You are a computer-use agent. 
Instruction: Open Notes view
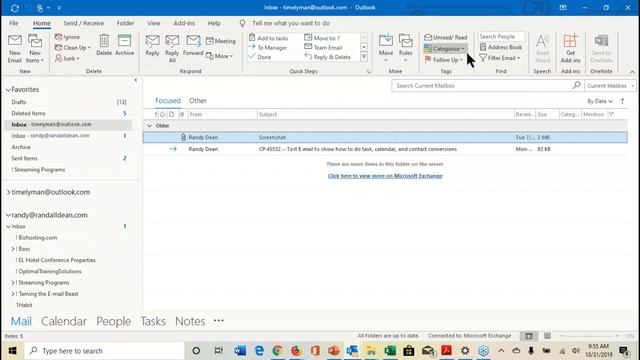coord(190,321)
